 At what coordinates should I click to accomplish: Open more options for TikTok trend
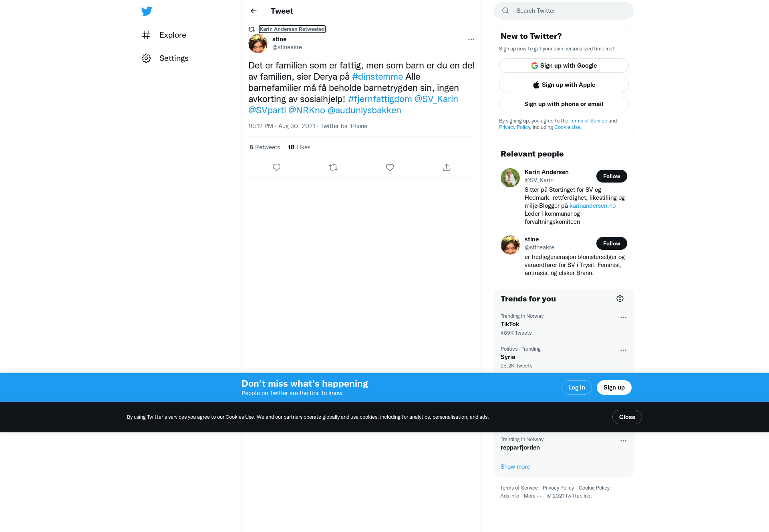point(623,317)
